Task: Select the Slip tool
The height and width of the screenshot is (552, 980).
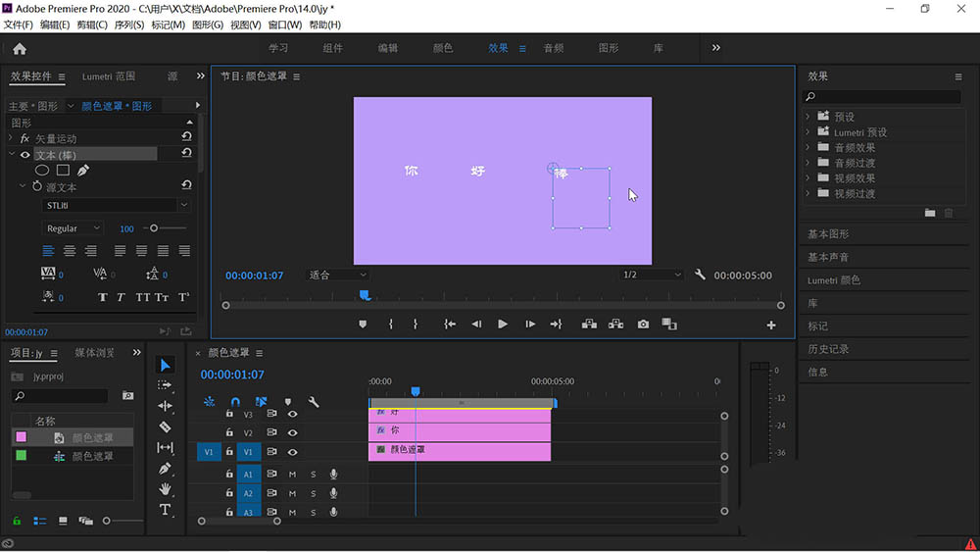Action: 165,448
